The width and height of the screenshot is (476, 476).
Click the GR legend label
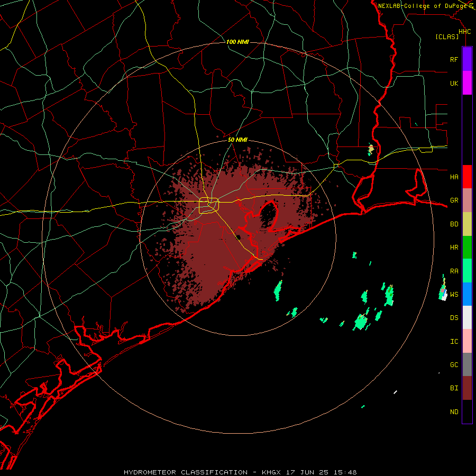pyautogui.click(x=454, y=200)
